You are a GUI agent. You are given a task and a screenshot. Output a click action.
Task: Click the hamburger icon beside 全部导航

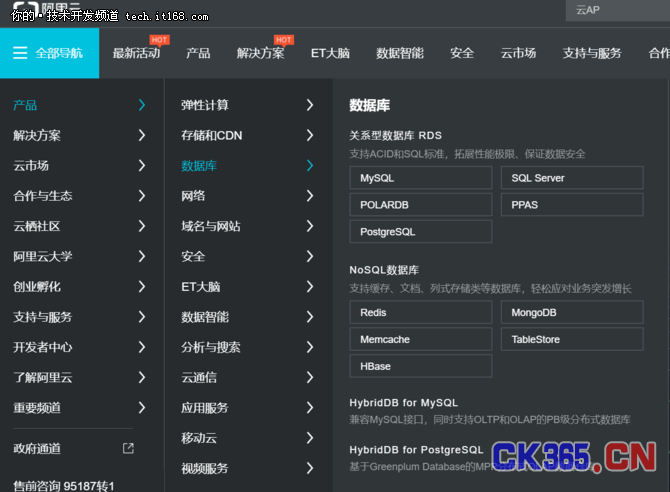(x=20, y=53)
